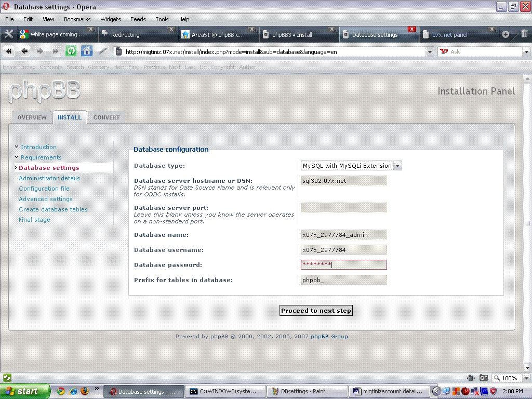Focus the Database name field
The image size is (532, 399).
(x=344, y=234)
